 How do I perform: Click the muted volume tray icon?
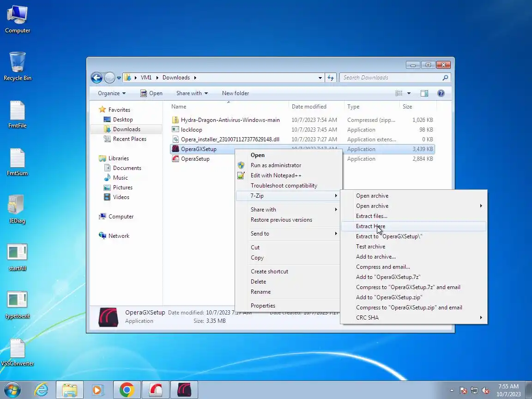point(485,391)
